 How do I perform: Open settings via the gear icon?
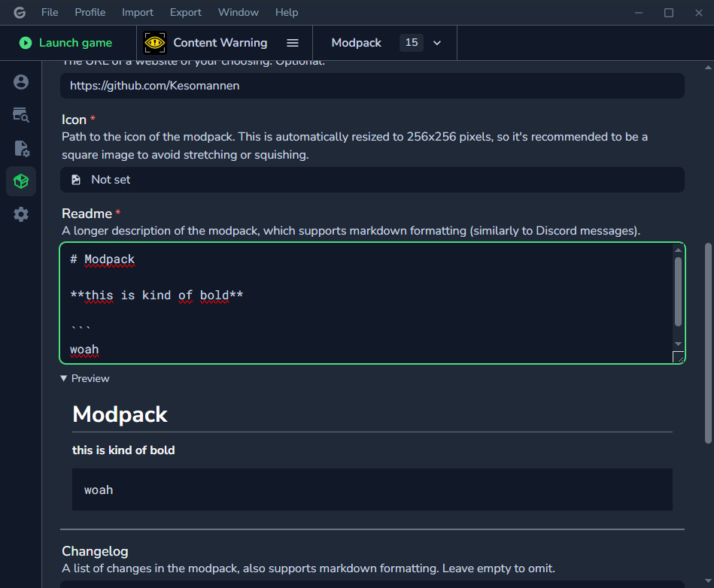click(x=20, y=214)
